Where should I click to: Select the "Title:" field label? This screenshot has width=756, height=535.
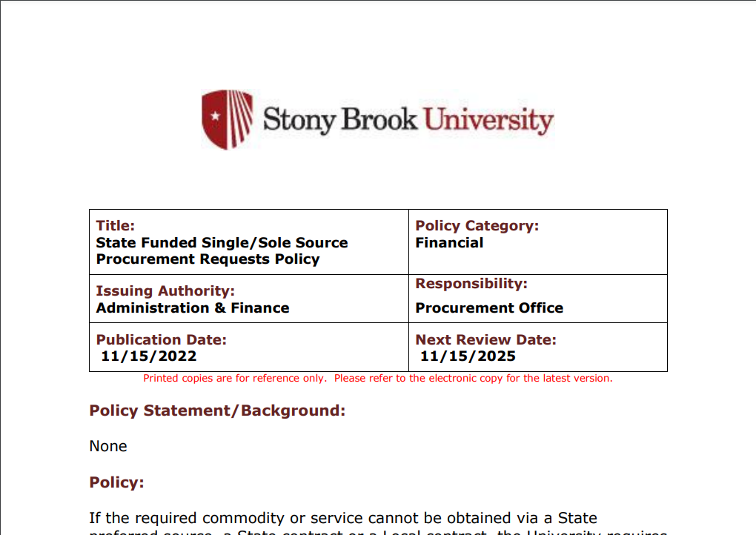point(116,226)
